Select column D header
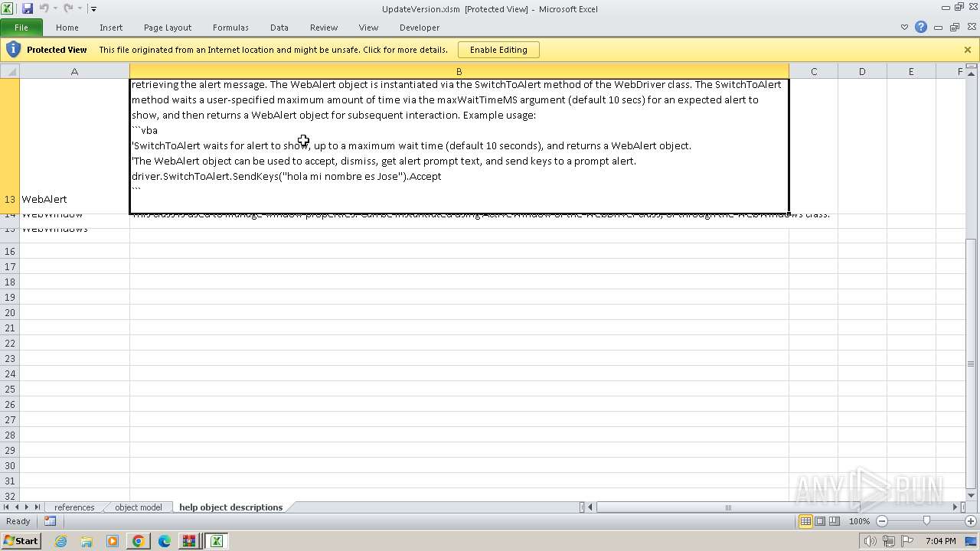 pyautogui.click(x=862, y=71)
